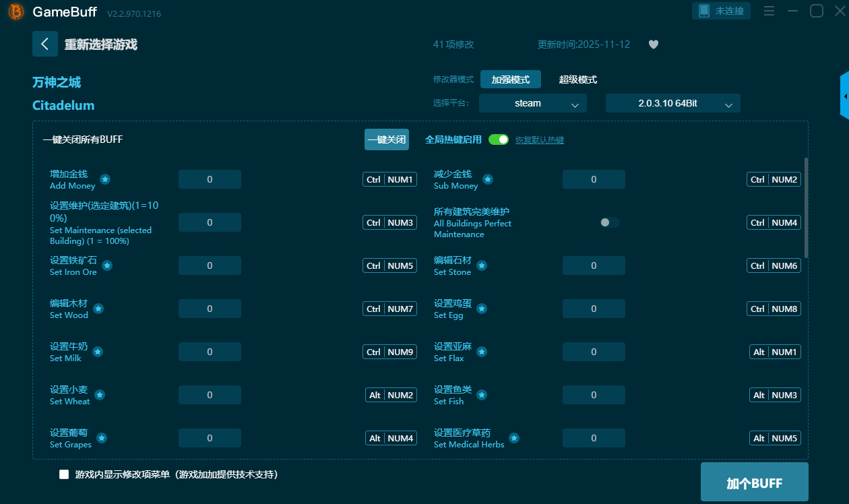Expand the right side panel arrow
The width and height of the screenshot is (849, 504).
click(x=844, y=96)
